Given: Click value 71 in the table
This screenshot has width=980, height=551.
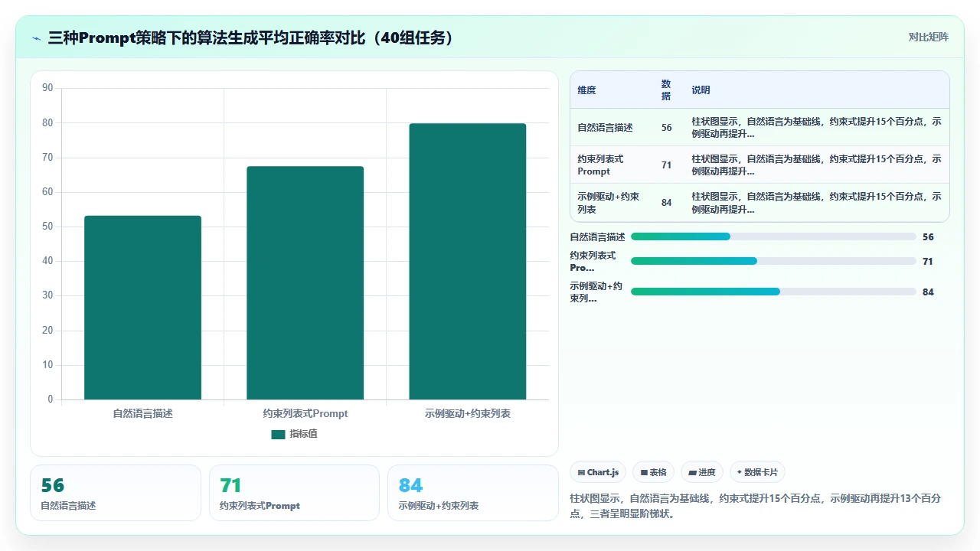Looking at the screenshot, I should 666,165.
